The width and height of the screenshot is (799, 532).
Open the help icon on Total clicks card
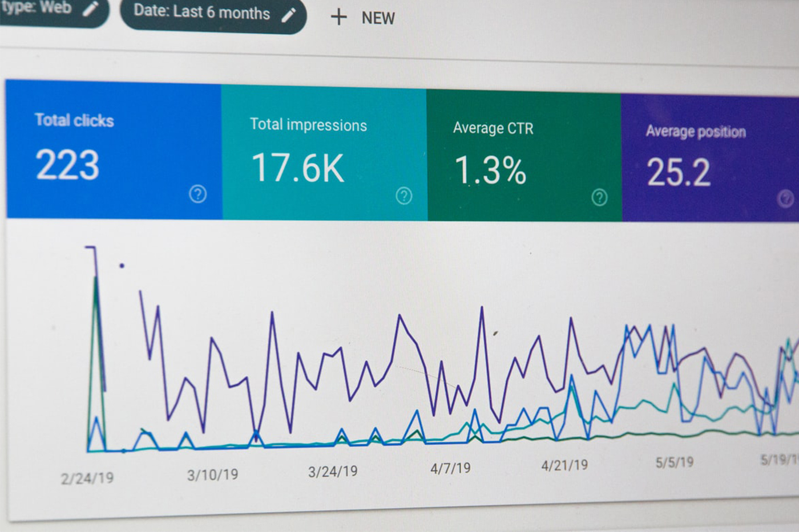click(x=197, y=194)
